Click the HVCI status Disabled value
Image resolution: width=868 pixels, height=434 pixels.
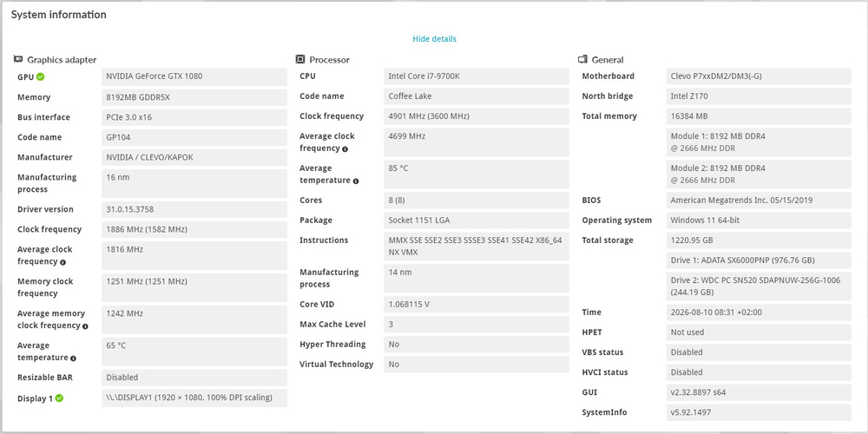759,372
